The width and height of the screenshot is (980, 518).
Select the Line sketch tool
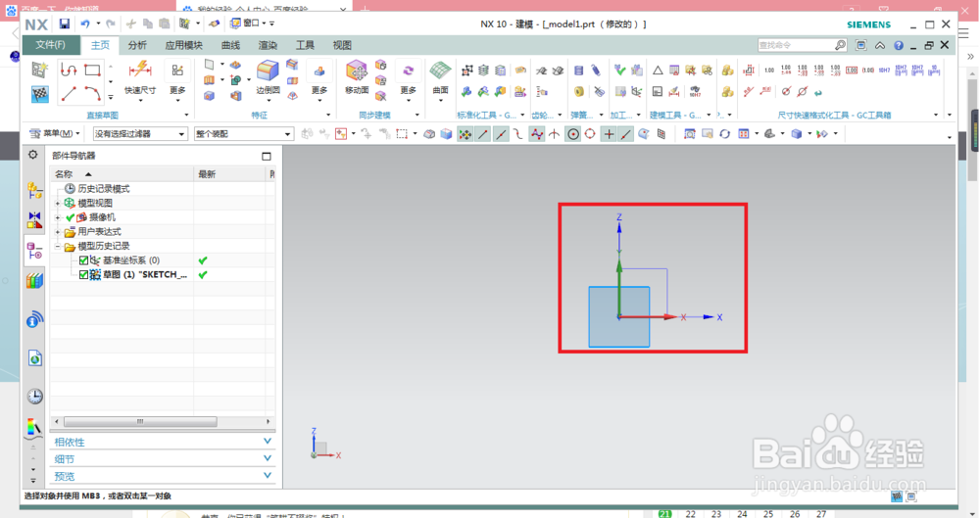click(x=69, y=94)
